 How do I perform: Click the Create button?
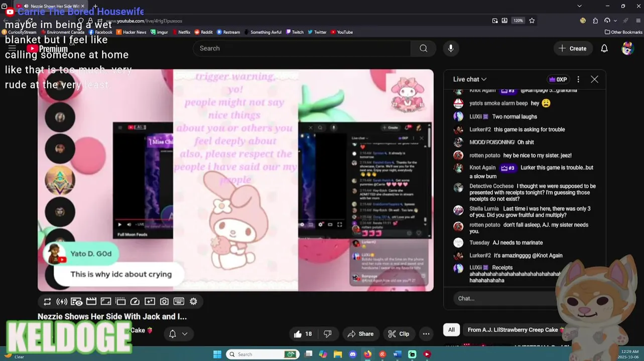tap(573, 48)
